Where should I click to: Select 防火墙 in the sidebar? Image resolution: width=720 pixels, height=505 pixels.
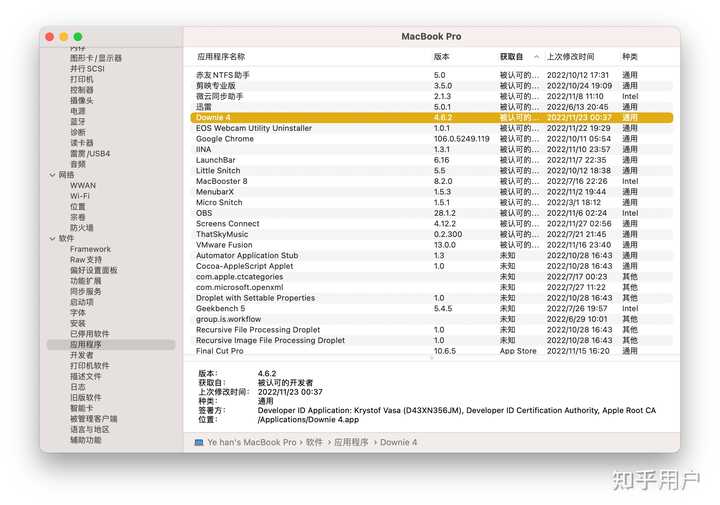point(82,228)
